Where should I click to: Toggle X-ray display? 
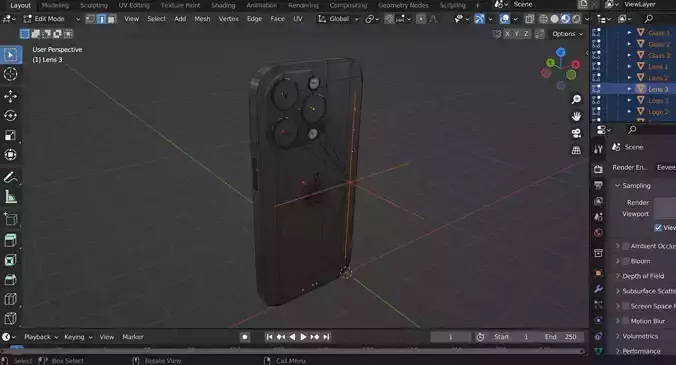[529, 19]
